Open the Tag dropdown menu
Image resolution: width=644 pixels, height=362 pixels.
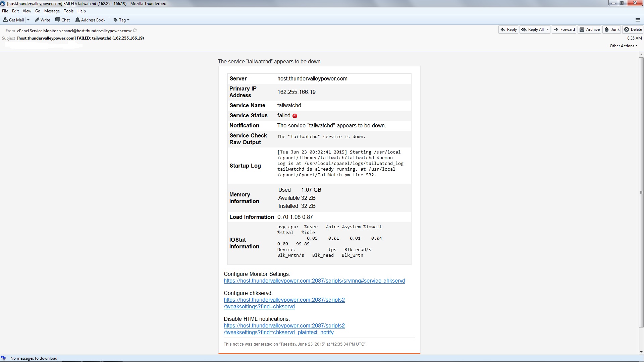point(121,20)
